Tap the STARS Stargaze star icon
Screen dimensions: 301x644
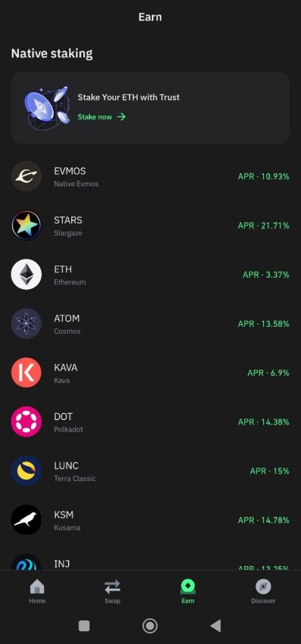[26, 226]
